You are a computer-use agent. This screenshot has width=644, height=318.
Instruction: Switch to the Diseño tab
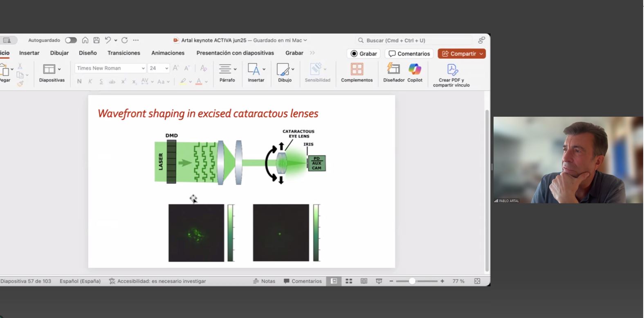(88, 53)
